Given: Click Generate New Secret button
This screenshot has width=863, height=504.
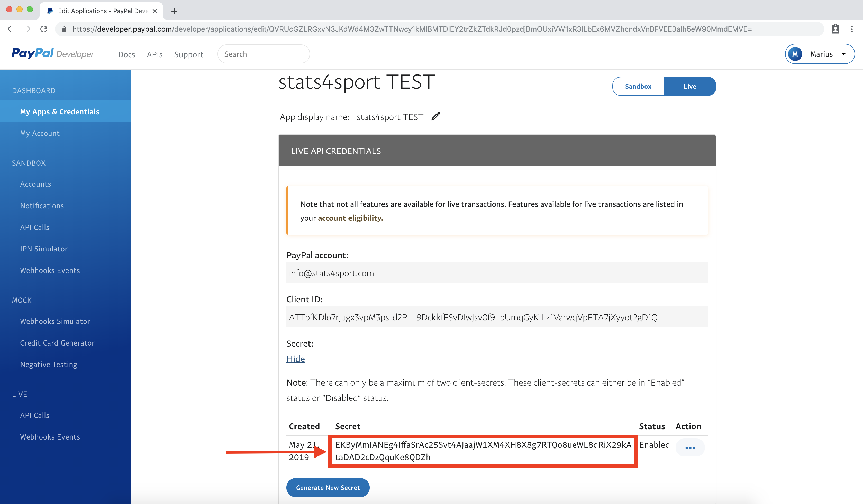Looking at the screenshot, I should 328,487.
